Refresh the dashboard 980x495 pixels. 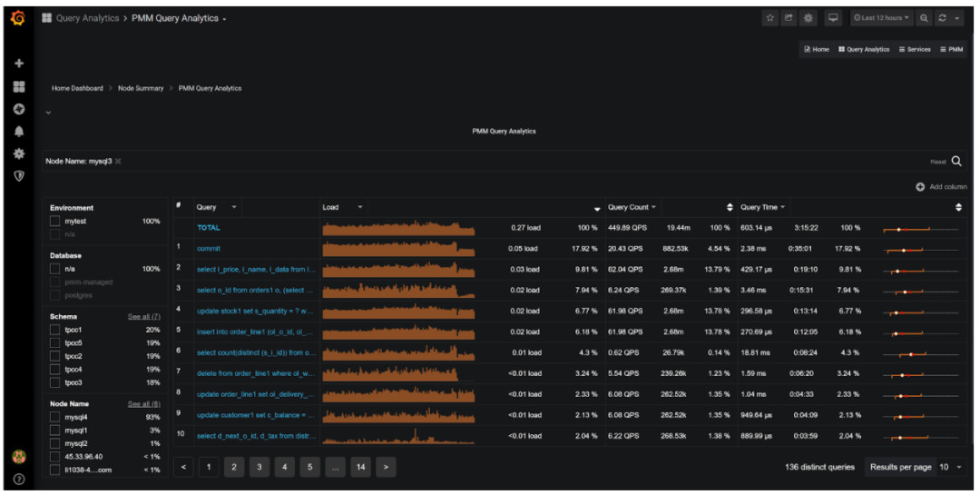[x=942, y=18]
